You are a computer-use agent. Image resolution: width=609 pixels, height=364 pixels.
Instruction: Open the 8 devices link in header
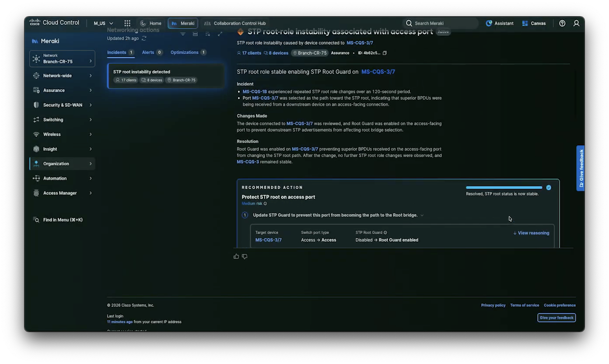pyautogui.click(x=276, y=53)
